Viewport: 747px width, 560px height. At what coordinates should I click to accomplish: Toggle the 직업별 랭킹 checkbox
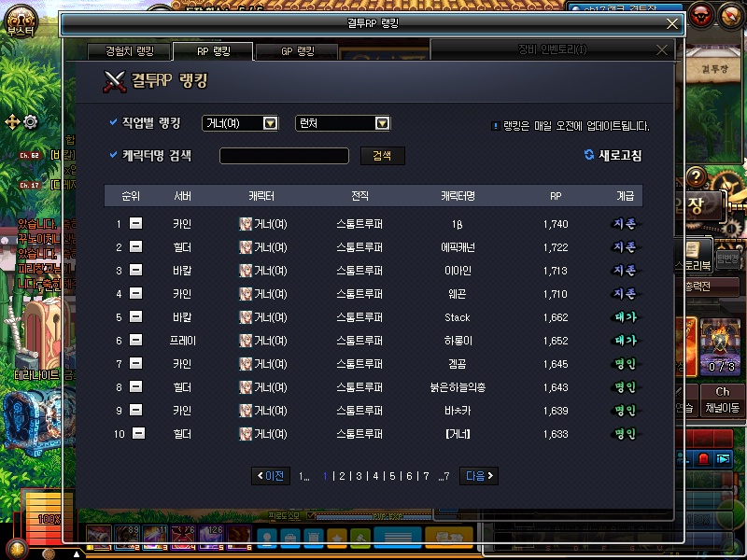pyautogui.click(x=114, y=123)
